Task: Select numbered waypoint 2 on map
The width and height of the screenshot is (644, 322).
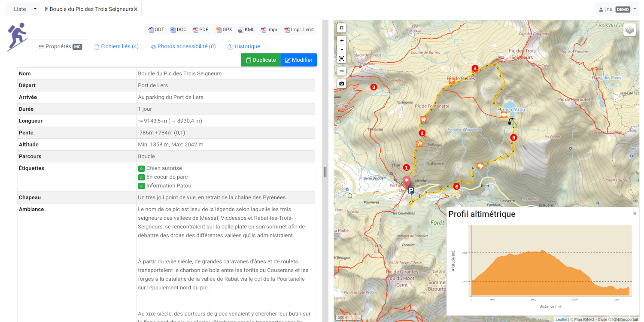Action: click(x=422, y=133)
